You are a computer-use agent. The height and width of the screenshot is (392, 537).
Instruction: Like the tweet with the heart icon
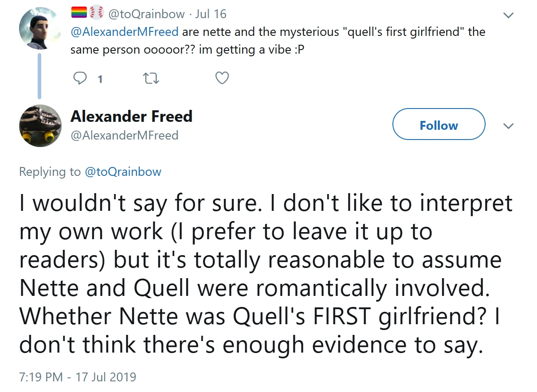[x=222, y=78]
